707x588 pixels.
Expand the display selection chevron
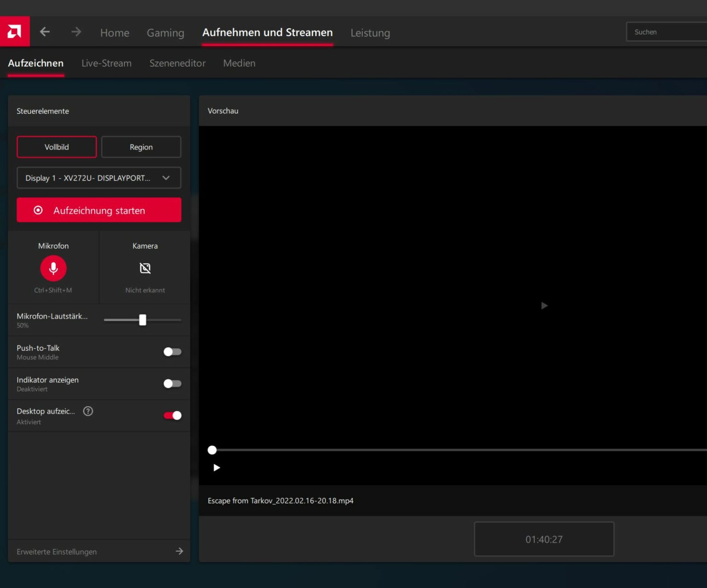(167, 178)
